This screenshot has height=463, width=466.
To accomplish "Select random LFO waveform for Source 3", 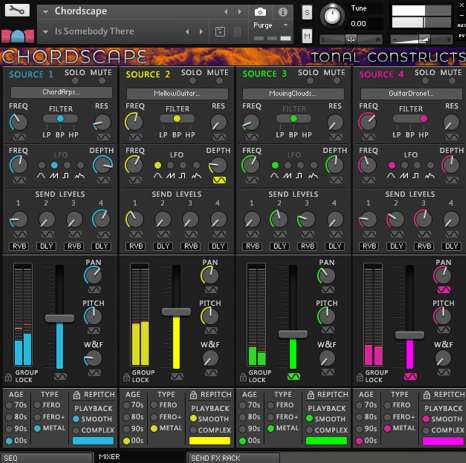I will click(314, 165).
